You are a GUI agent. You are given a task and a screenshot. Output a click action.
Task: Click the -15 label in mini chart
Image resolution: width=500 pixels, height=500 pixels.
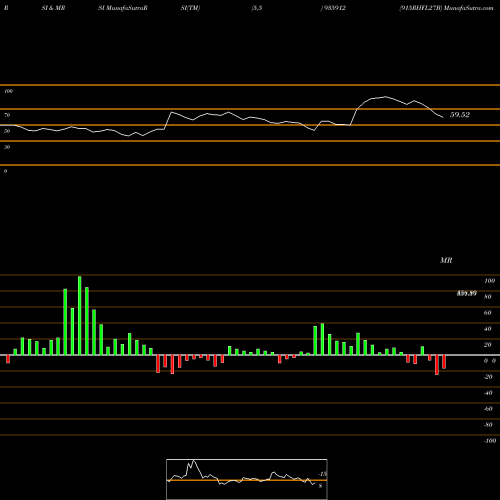322,474
